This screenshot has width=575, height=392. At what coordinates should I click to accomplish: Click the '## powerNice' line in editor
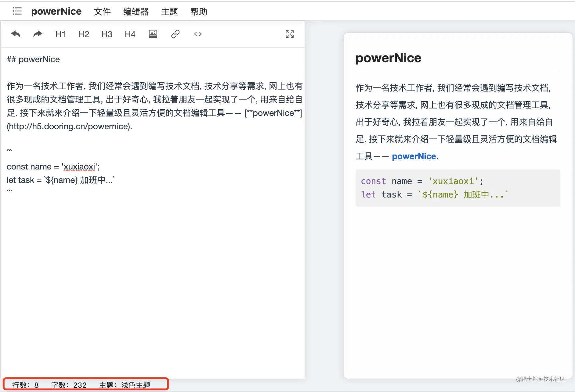(33, 59)
